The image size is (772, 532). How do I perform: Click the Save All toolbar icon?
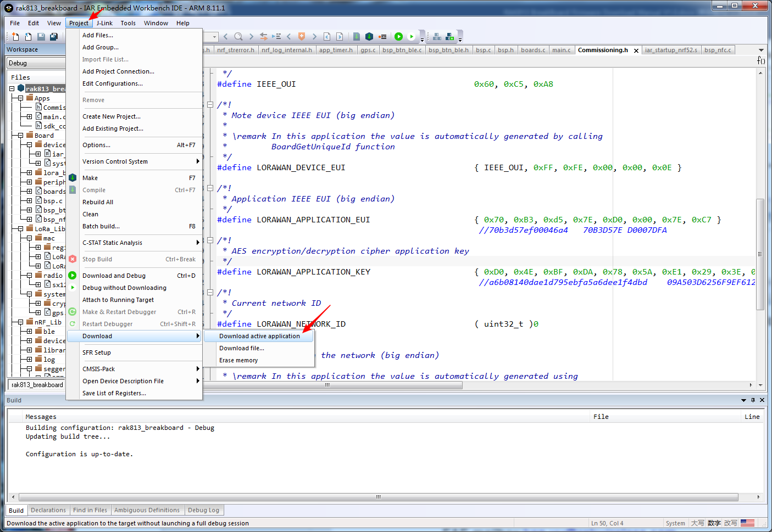pos(54,37)
